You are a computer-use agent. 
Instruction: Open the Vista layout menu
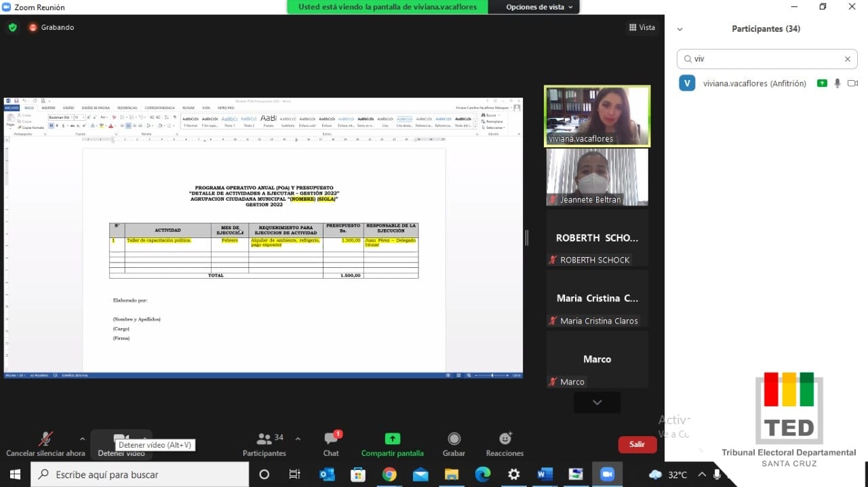642,27
